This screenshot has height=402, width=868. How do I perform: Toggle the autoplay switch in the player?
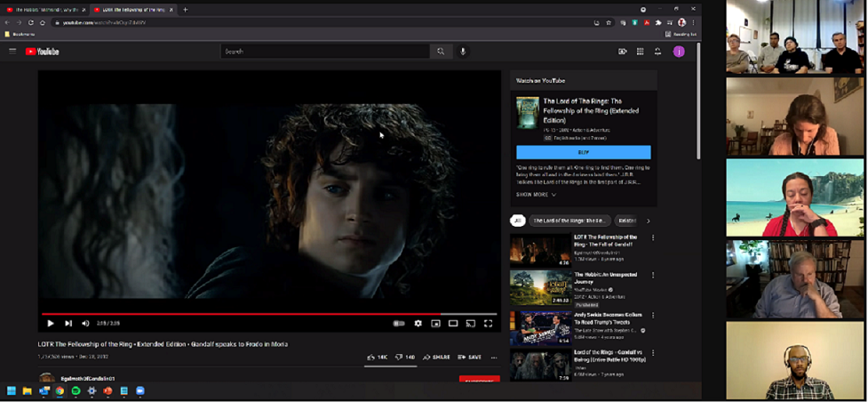tap(399, 324)
